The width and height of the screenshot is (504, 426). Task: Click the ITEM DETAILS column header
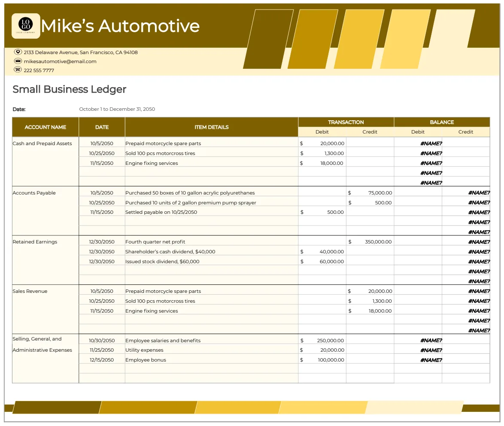212,127
